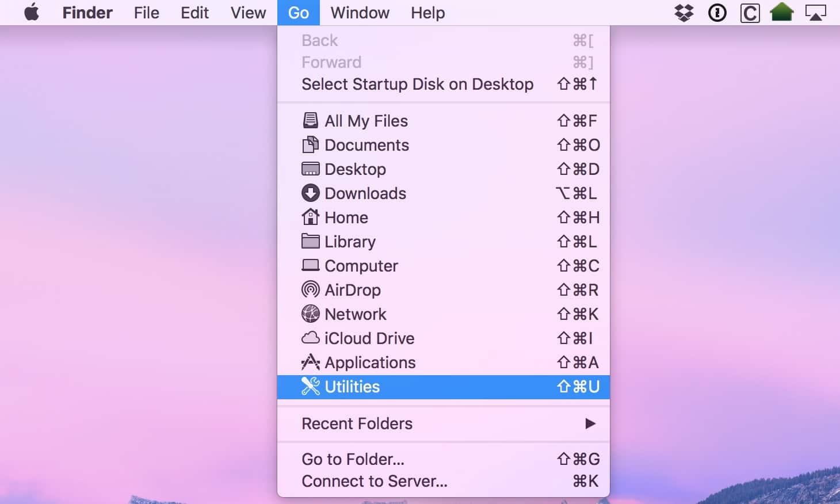840x504 pixels.
Task: Open the 1Password menu bar icon
Action: [x=717, y=13]
